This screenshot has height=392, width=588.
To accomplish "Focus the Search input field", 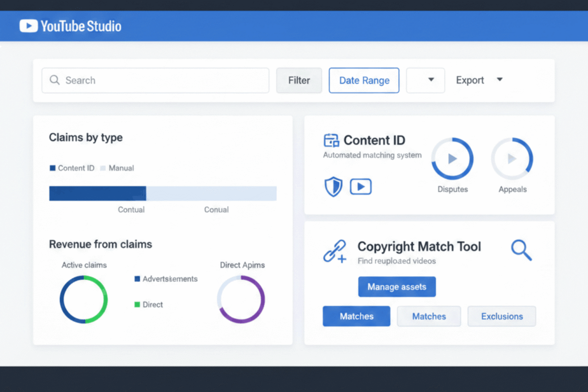I will tap(155, 80).
